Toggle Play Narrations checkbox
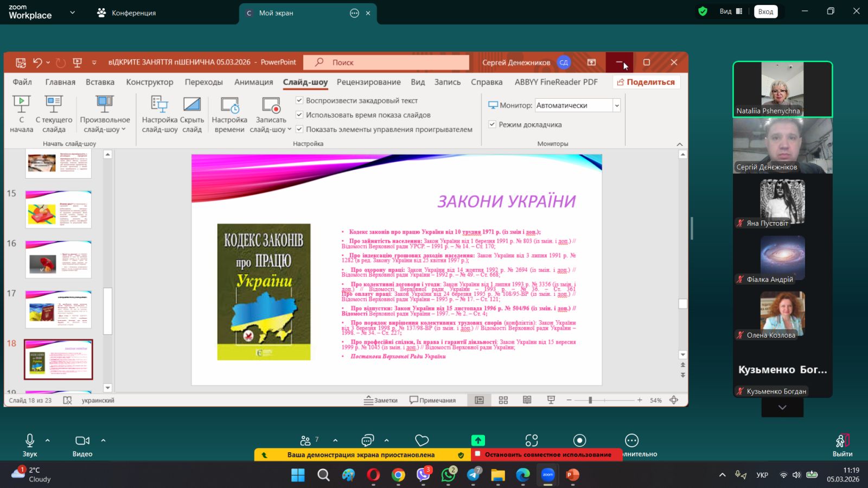Screen dimensions: 868x488 (299, 100)
